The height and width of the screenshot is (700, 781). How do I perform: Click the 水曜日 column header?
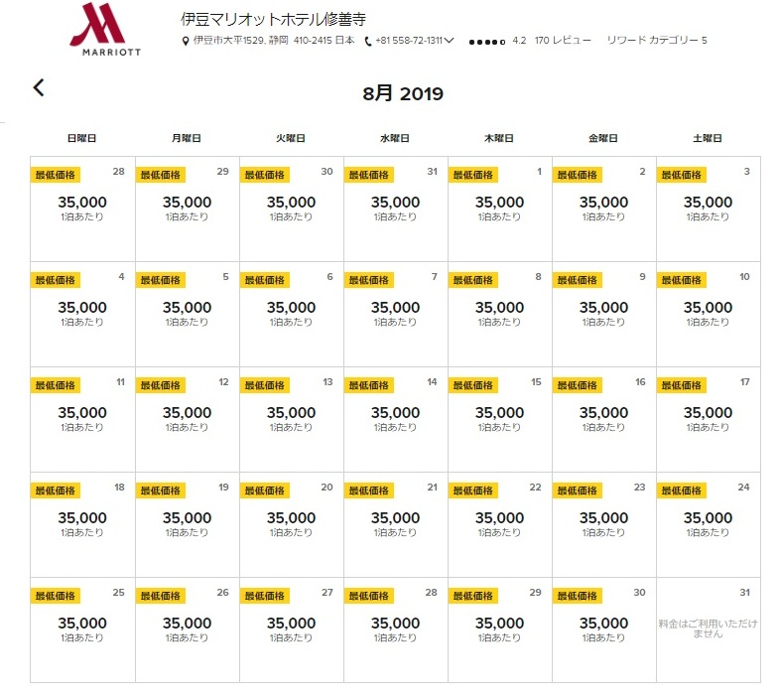395,138
